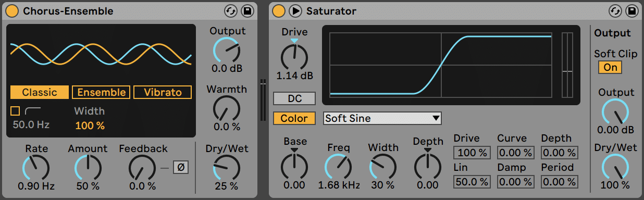
Task: Save the Chorus-Ensemble preset via disk icon
Action: [247, 11]
